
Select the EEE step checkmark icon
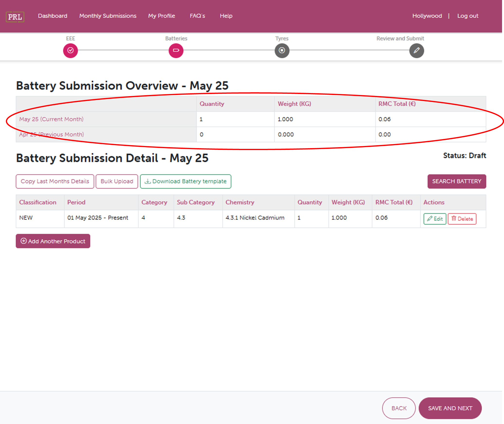click(x=70, y=51)
